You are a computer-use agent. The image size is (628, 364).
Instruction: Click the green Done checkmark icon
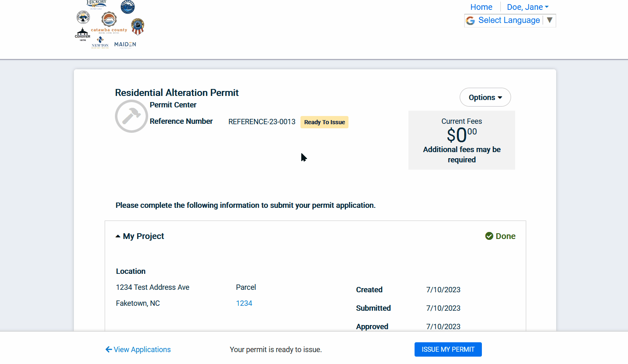click(x=489, y=236)
